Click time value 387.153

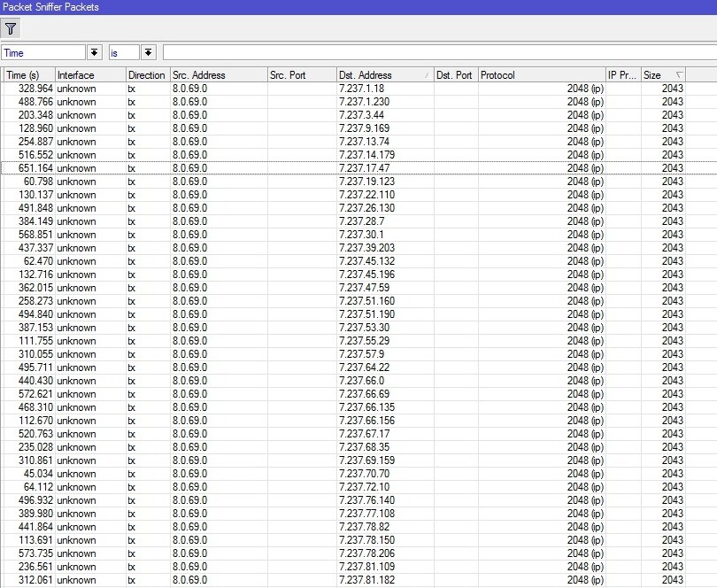tap(35, 327)
